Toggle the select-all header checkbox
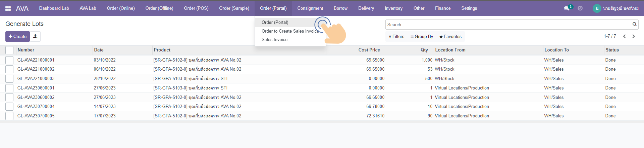The image size is (644, 148). 9,50
